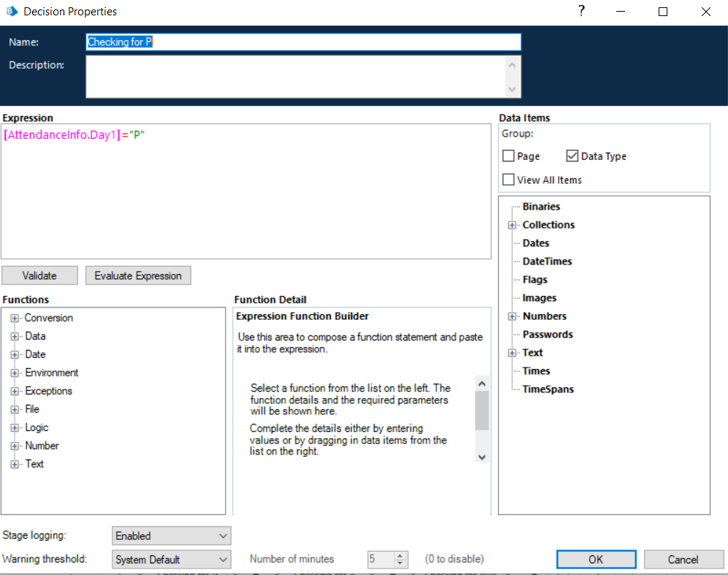This screenshot has height=575, width=728.
Task: Expand the Data functions node
Action: tap(15, 336)
